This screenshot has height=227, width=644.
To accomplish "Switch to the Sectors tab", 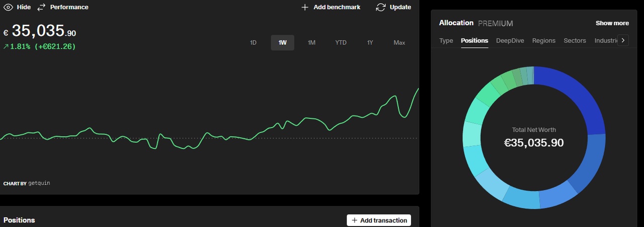I will 575,41.
